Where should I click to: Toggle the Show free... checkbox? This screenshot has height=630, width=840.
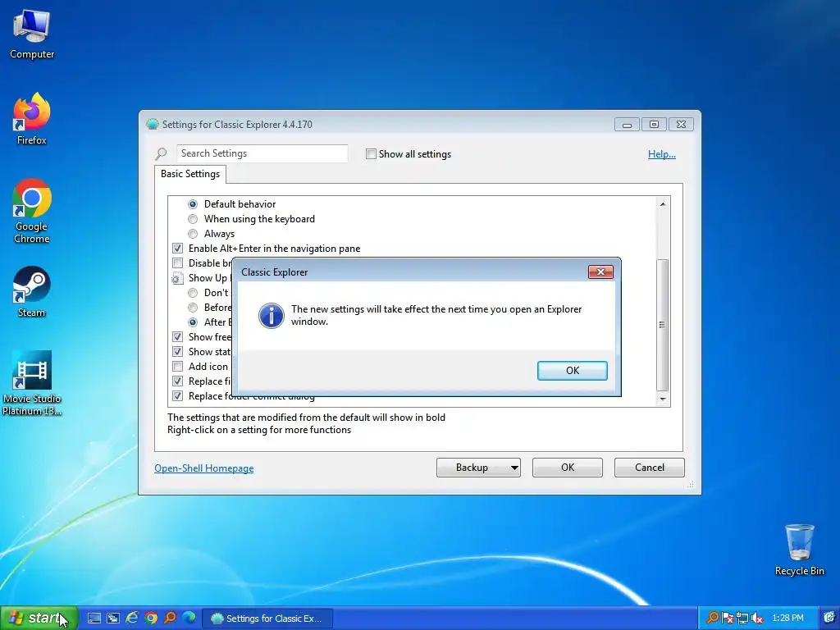(177, 337)
